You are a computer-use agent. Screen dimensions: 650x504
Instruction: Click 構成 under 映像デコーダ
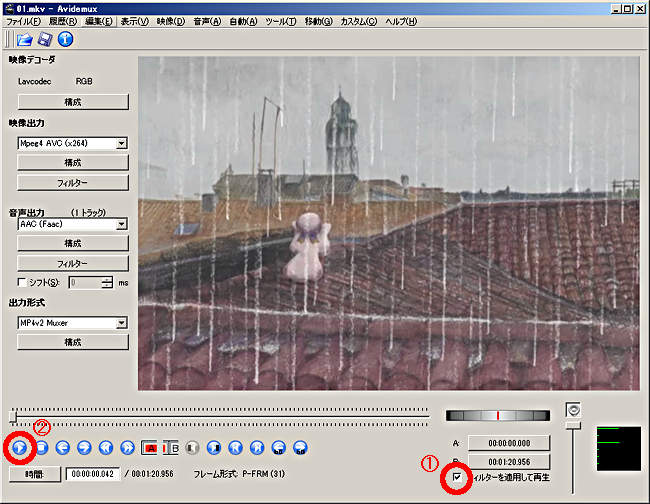[73, 102]
